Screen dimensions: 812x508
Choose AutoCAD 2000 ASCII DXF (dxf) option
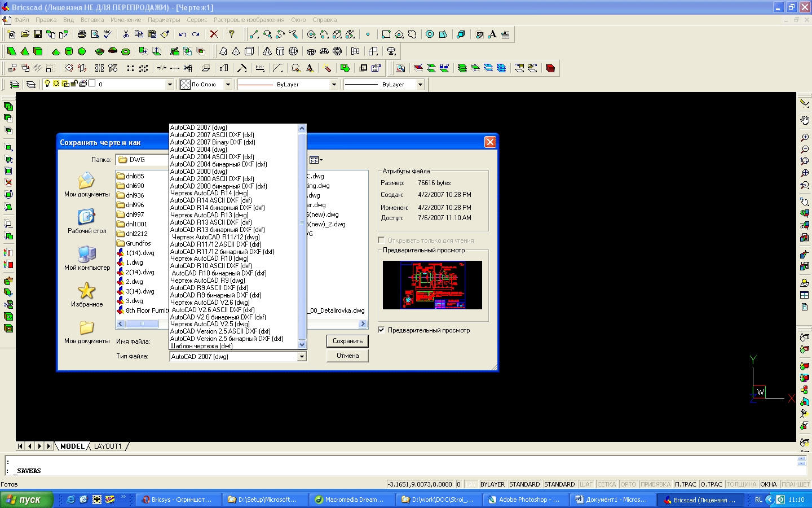[x=233, y=179]
